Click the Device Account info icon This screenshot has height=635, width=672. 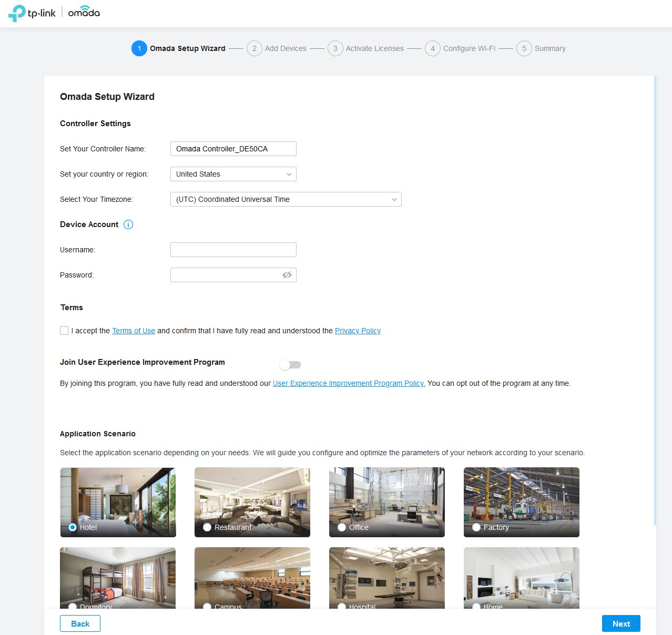[x=128, y=224]
